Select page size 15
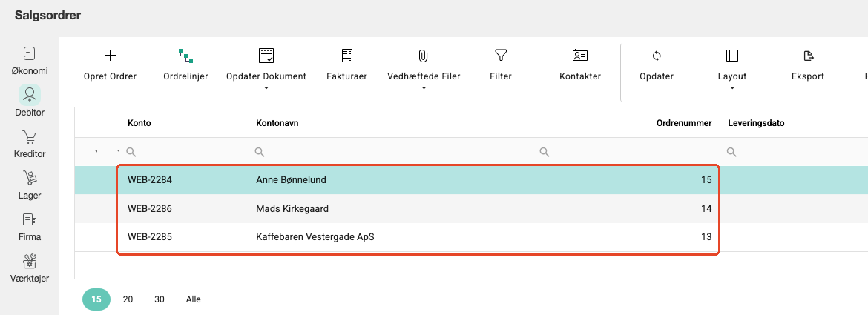This screenshot has height=315, width=868. point(96,299)
